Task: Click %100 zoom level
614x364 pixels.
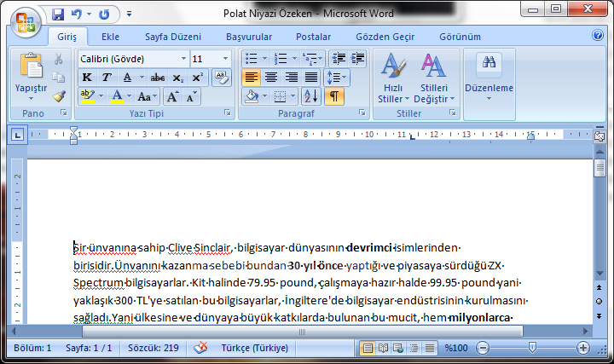Action: tap(455, 348)
